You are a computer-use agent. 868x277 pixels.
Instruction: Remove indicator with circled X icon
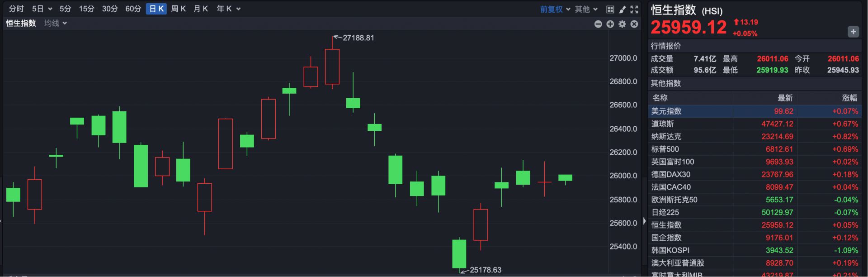click(x=634, y=24)
